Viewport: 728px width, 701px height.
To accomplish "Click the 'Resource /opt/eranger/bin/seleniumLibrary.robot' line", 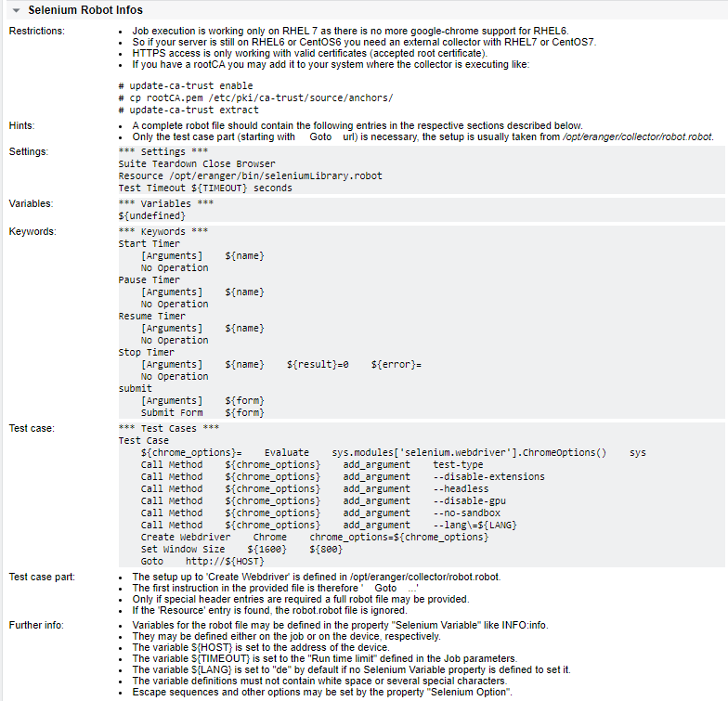I will pyautogui.click(x=251, y=176).
